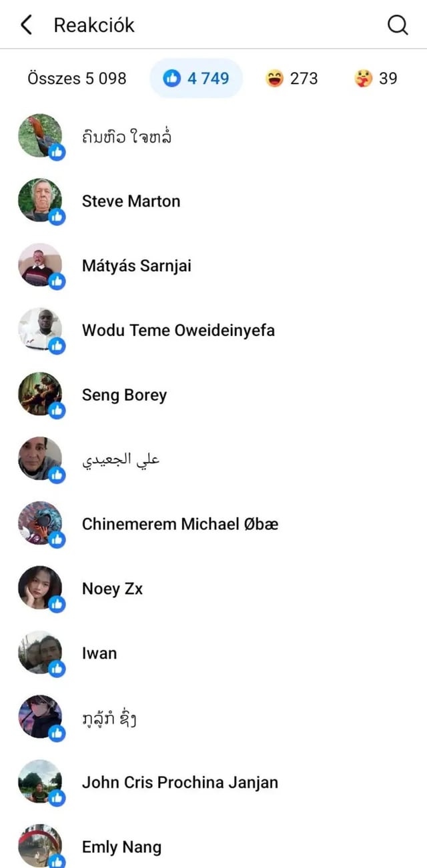Tap Mátyás Sarnjai's avatar
The image size is (427, 868).
click(40, 265)
